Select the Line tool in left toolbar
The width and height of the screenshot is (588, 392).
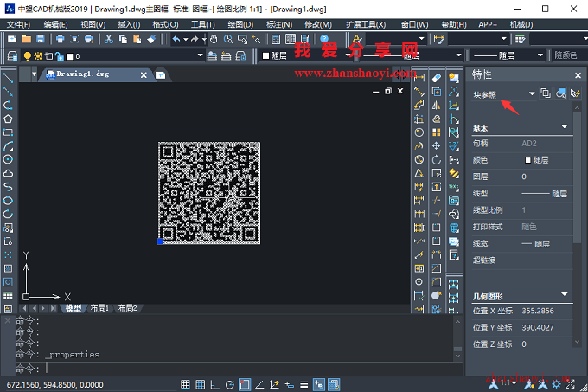click(8, 78)
